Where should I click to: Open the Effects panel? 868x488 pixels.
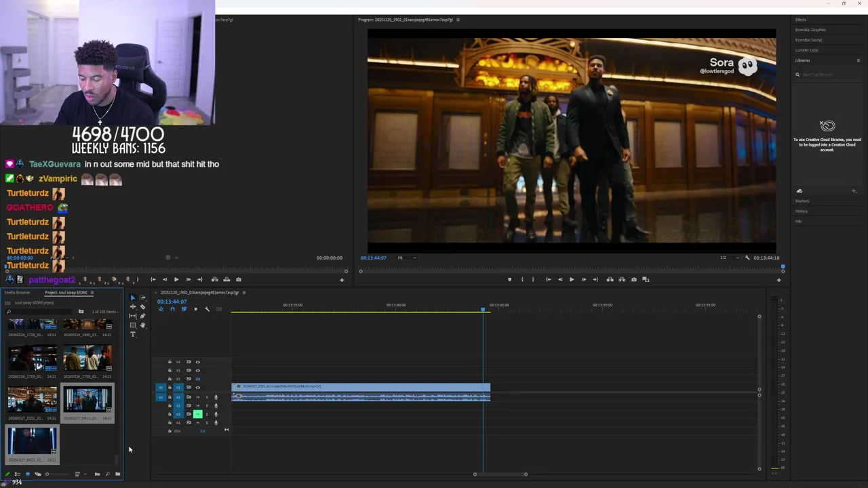click(801, 20)
